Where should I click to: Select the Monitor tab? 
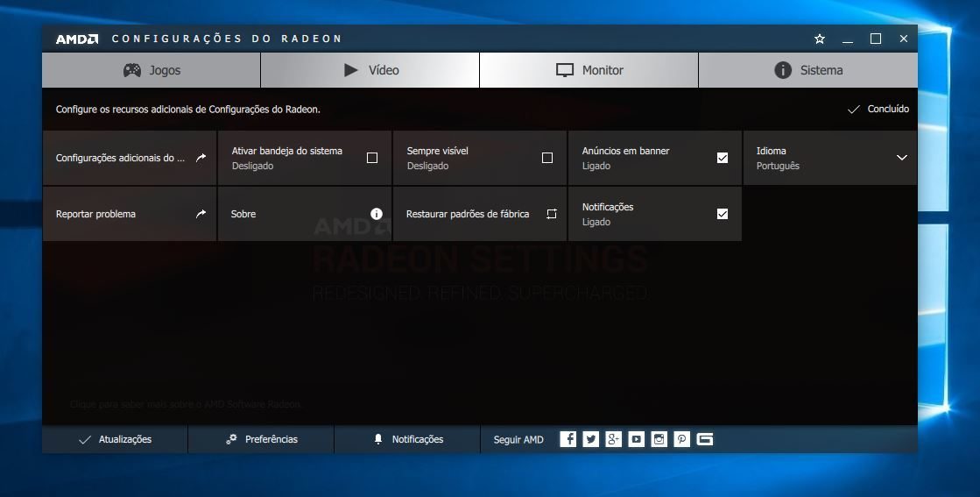point(589,70)
